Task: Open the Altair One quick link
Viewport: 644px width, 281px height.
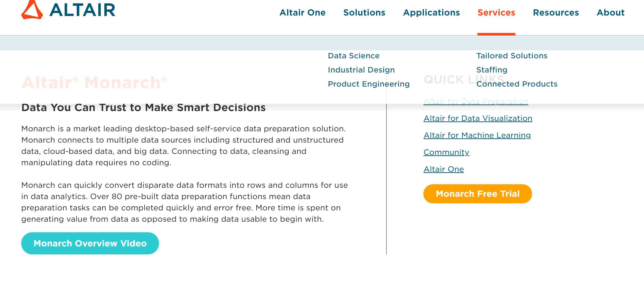Action: tap(443, 169)
